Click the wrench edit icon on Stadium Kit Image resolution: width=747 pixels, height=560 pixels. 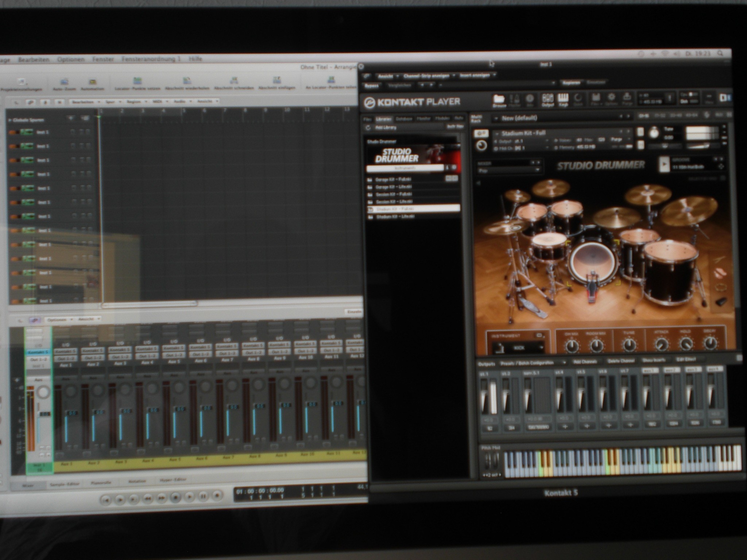point(481,134)
